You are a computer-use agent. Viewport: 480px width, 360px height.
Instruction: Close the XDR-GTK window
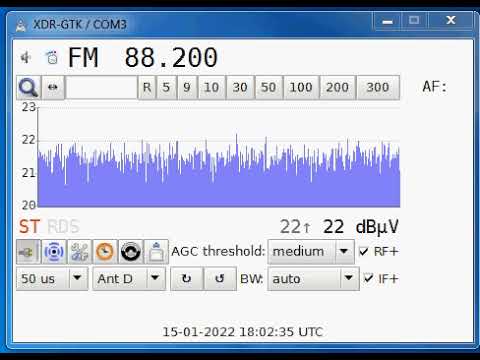tap(451, 21)
